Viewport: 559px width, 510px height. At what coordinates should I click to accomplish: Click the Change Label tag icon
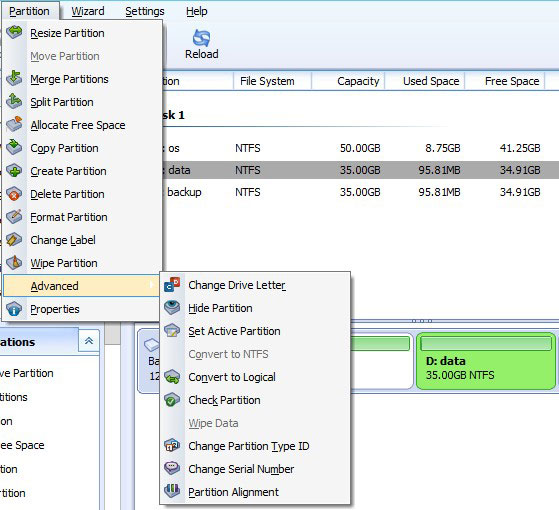click(14, 240)
